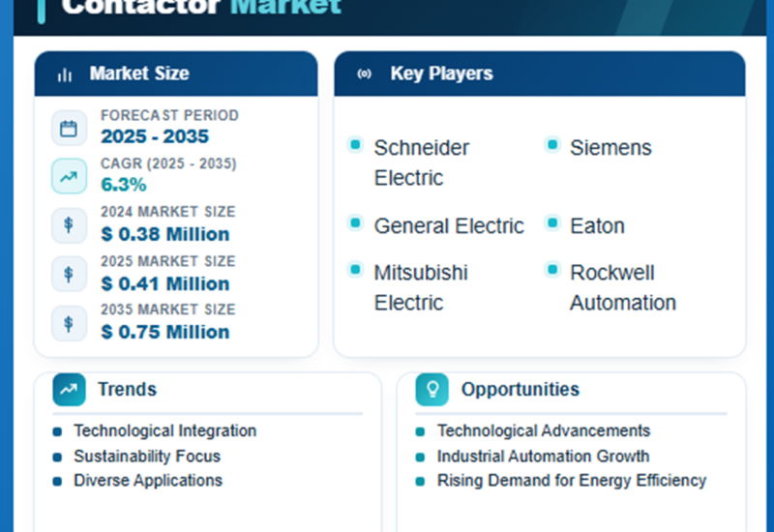The width and height of the screenshot is (774, 532).
Task: Click the 2035 MARKET SIZE label
Action: click(x=168, y=310)
